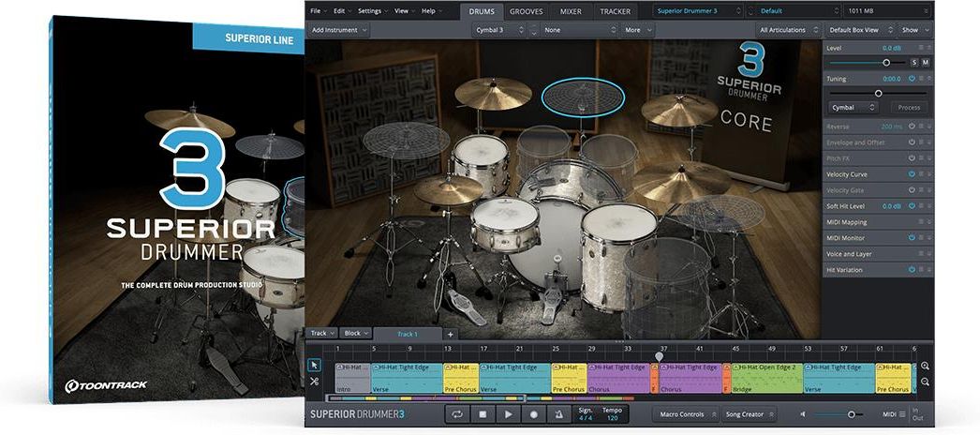This screenshot has width=980, height=435.
Task: Click the Process button
Action: pos(909,108)
